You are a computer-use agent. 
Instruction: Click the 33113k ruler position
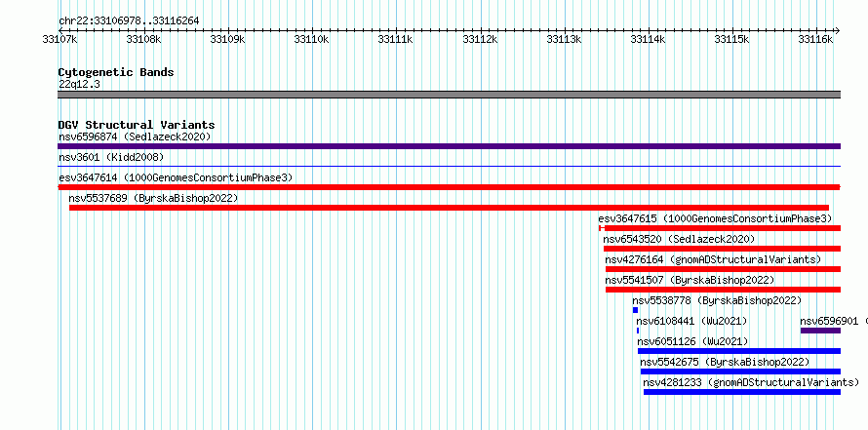(x=564, y=39)
